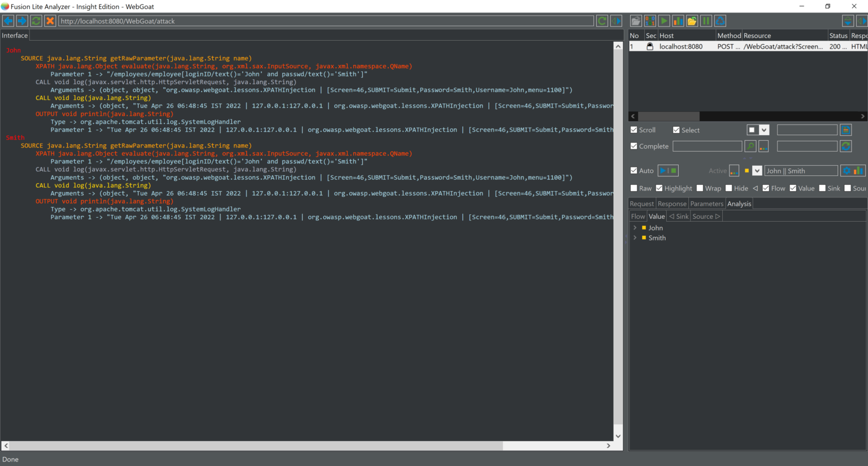Click the green magnifier search icon
This screenshot has width=868, height=466.
pos(750,146)
